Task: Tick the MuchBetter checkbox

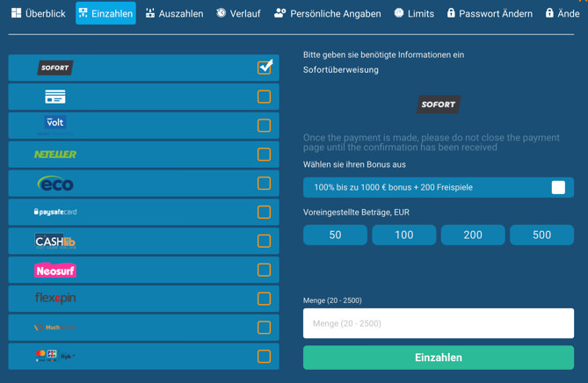Action: 264,328
